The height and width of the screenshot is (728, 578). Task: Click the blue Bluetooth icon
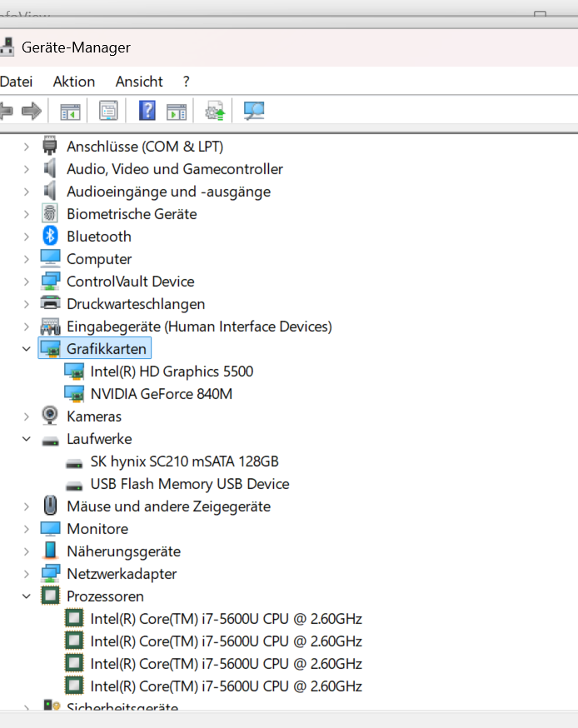pyautogui.click(x=50, y=236)
